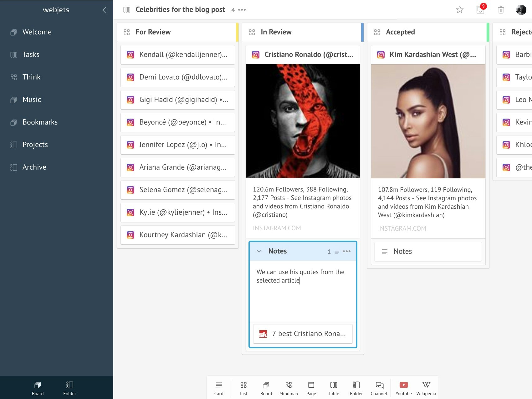Click the Kylie Jenner card
Screen dimensions: 532x399
(x=178, y=212)
